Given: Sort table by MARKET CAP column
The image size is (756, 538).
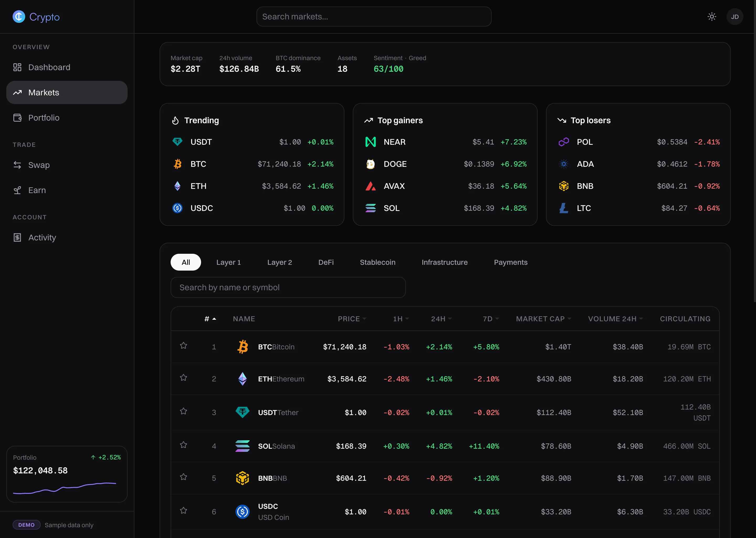Looking at the screenshot, I should point(543,319).
